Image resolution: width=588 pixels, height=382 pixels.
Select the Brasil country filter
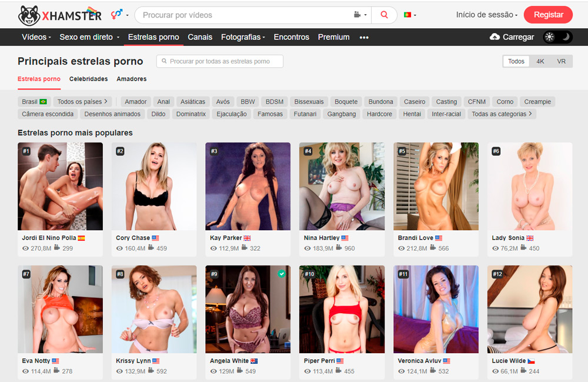pos(34,102)
